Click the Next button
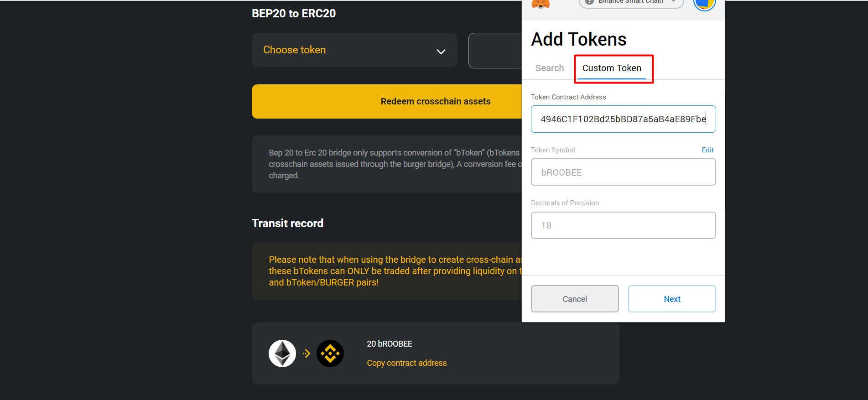The image size is (868, 400). [672, 299]
